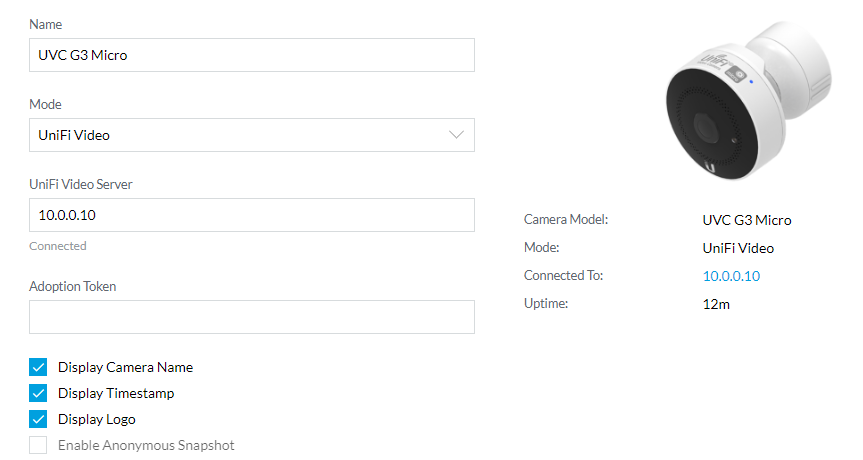
Task: Click the Display Camera Name label text
Action: 125,367
